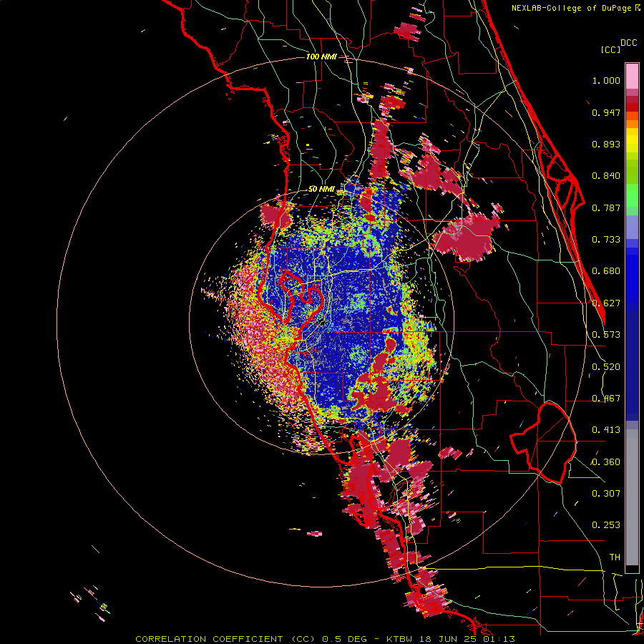Click the KTBW station identifier in caption

coord(400,639)
